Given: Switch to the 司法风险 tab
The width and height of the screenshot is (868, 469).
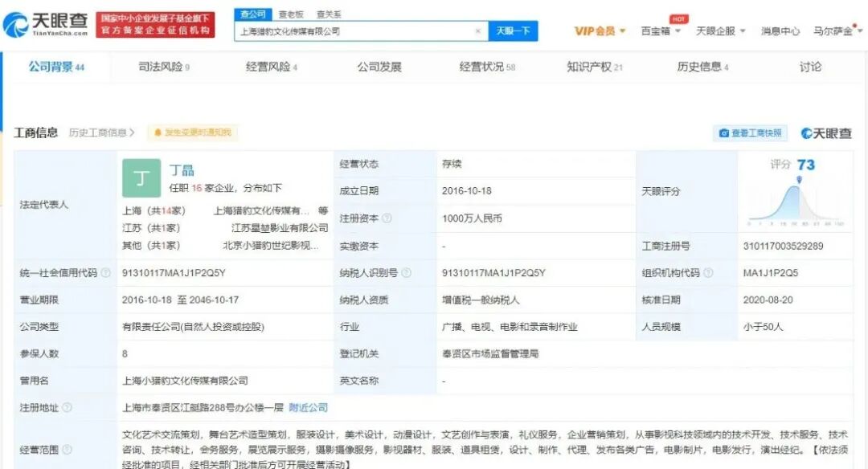Looking at the screenshot, I should 161,67.
